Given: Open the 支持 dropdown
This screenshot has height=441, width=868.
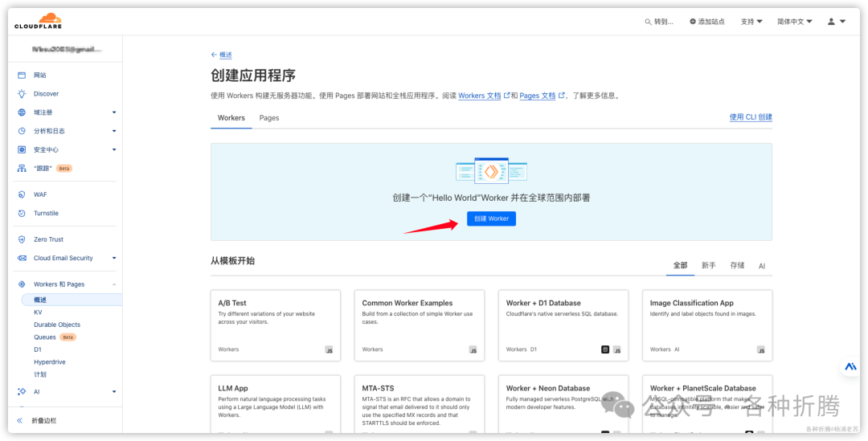Looking at the screenshot, I should tap(751, 22).
